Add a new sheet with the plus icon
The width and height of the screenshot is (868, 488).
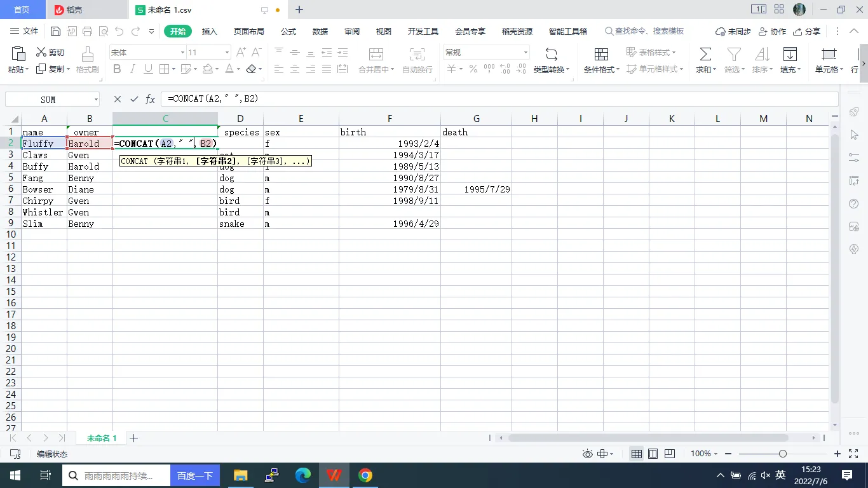134,438
